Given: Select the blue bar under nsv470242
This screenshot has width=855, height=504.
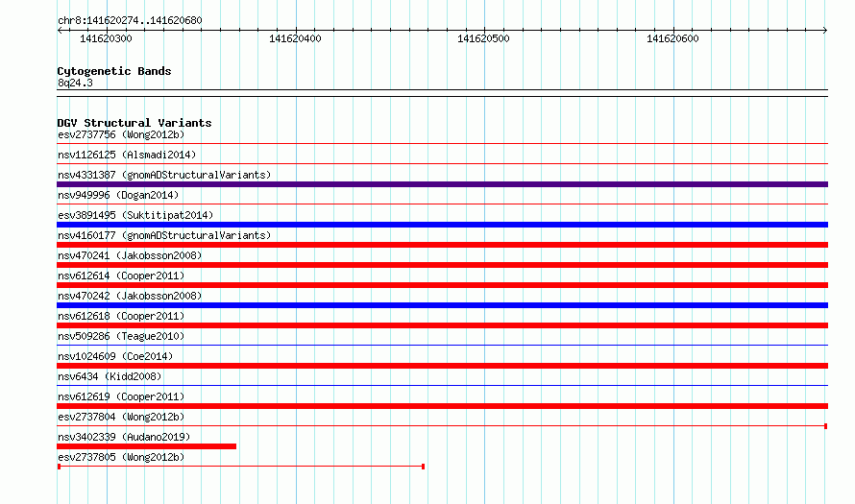Looking at the screenshot, I should [442, 305].
